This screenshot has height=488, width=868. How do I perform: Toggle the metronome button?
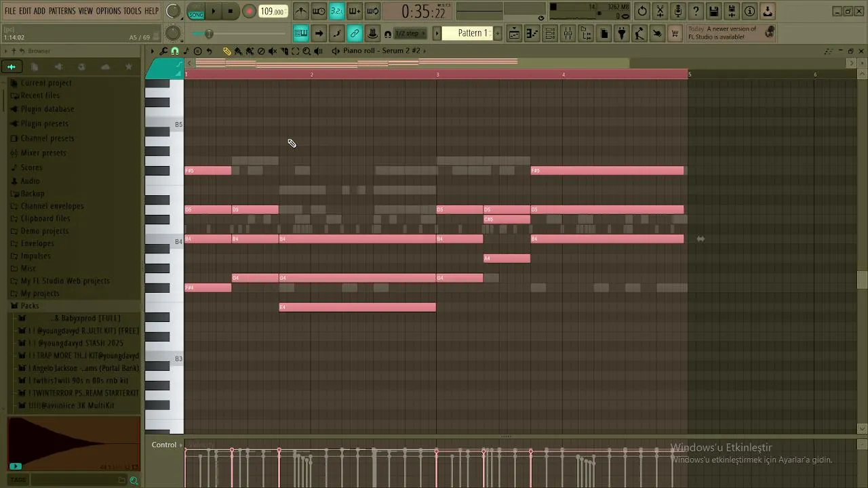coord(301,12)
